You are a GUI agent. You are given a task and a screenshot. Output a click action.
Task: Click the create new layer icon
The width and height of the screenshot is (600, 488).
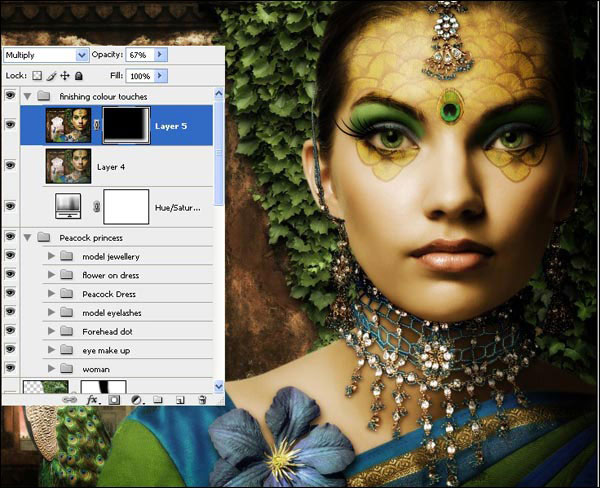tap(180, 399)
